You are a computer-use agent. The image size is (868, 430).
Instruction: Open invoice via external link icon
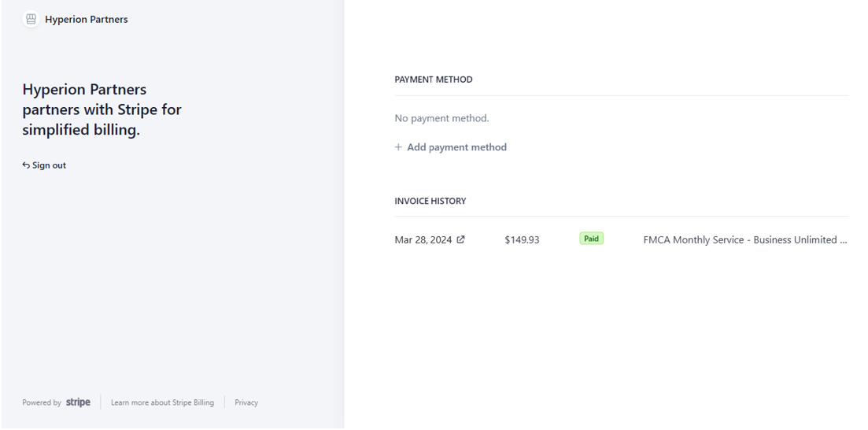tap(460, 239)
